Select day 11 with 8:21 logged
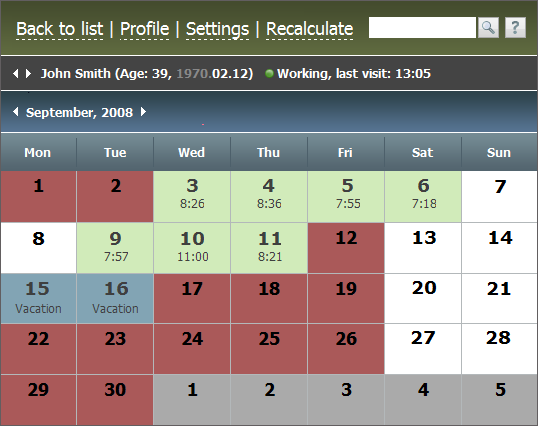 (269, 248)
